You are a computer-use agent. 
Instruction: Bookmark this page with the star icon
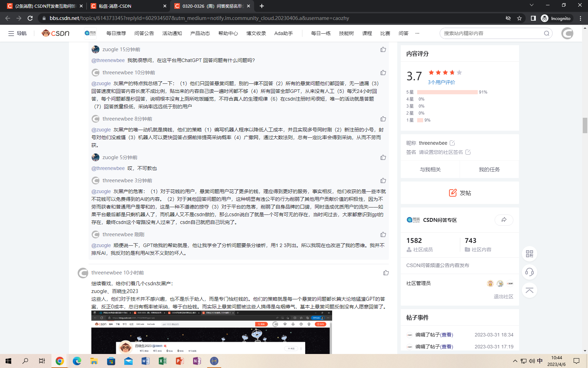519,18
